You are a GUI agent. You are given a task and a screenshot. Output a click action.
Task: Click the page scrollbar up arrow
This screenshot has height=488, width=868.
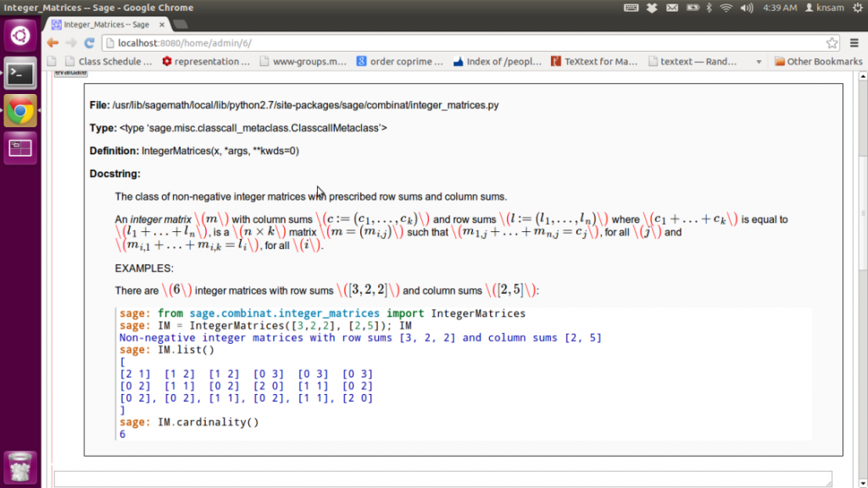pos(863,76)
